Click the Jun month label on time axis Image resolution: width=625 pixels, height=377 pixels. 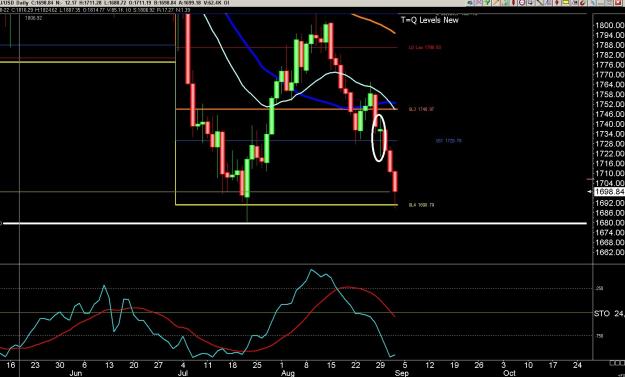75,373
